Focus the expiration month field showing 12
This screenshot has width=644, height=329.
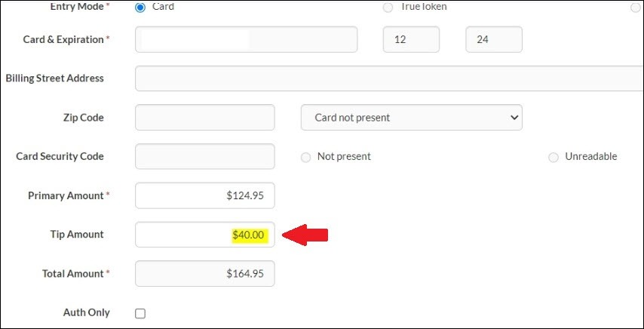click(411, 40)
